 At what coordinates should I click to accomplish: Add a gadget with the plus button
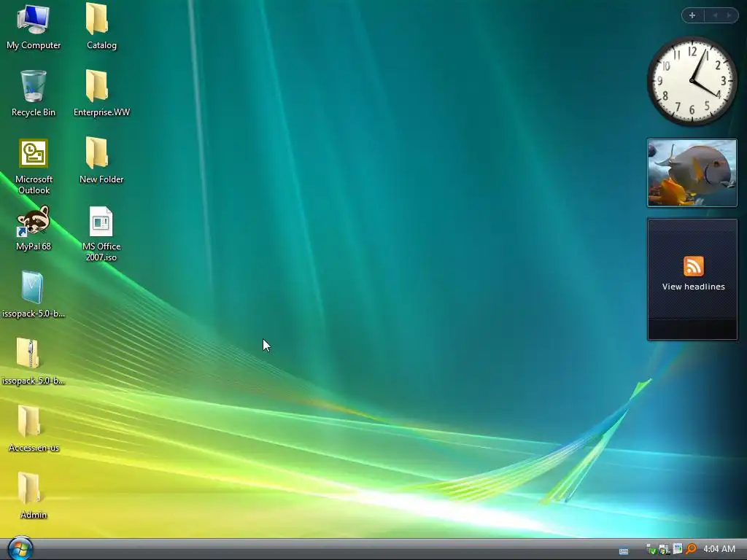coord(692,15)
